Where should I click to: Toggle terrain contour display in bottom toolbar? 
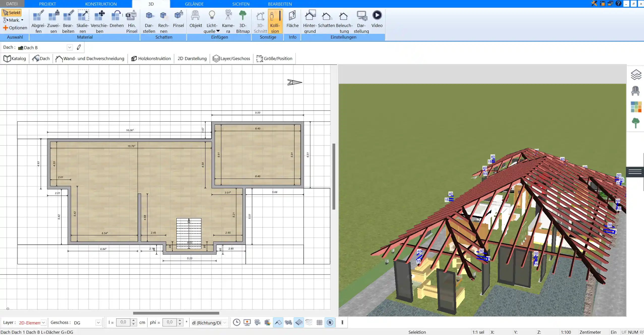click(x=309, y=322)
